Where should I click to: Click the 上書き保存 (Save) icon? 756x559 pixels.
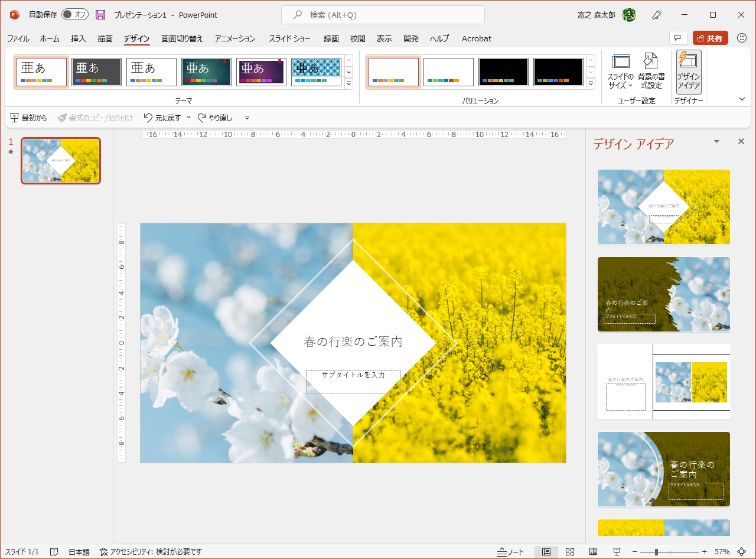coord(99,14)
